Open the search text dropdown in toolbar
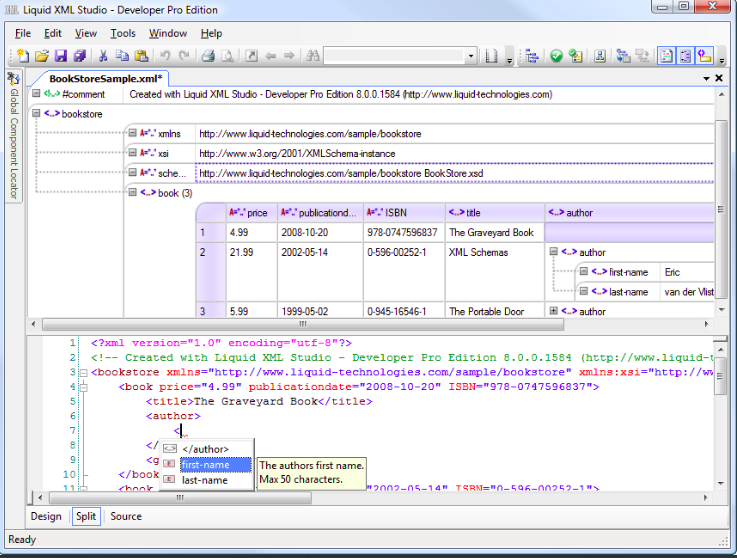Image resolution: width=737 pixels, height=558 pixels. [x=472, y=56]
